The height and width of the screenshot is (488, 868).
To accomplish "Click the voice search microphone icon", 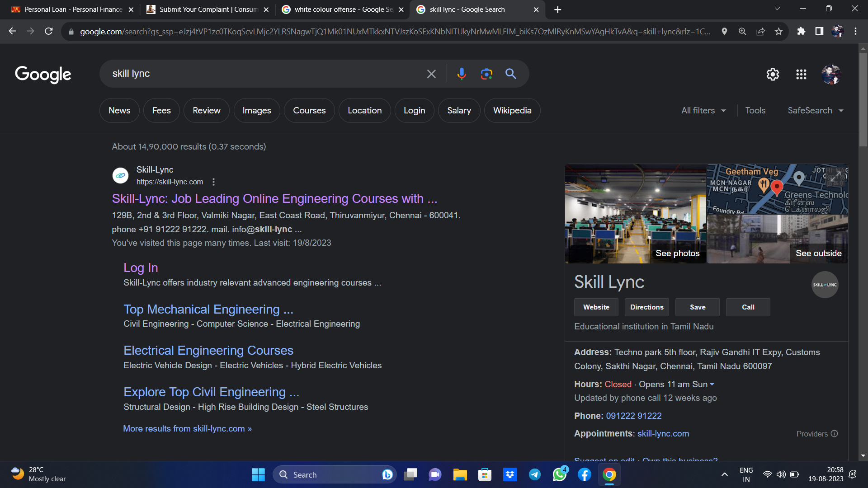I will pos(461,74).
